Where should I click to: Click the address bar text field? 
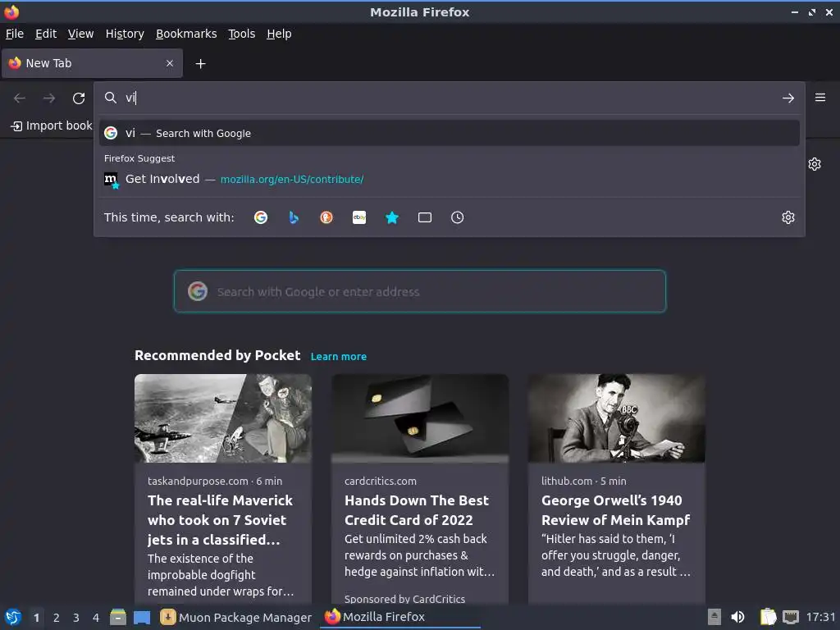click(449, 98)
